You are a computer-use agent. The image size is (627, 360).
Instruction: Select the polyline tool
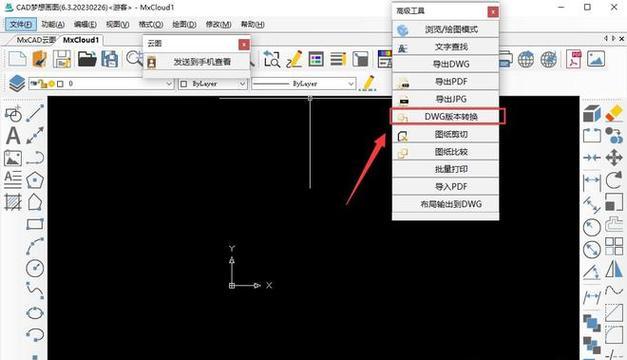tap(35, 158)
